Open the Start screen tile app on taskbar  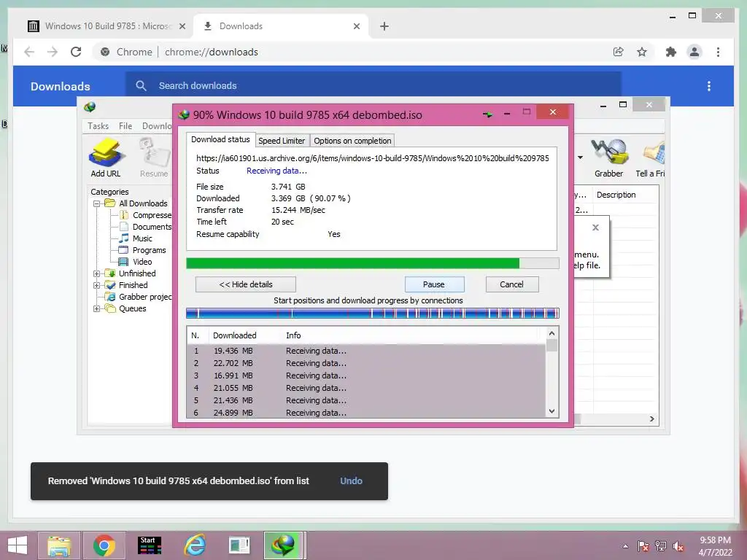coord(149,545)
